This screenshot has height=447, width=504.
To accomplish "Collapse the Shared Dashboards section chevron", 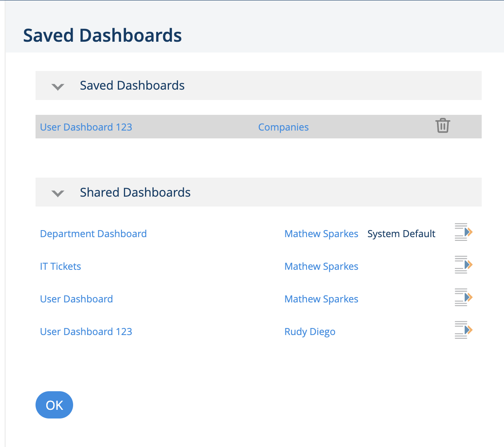I will pos(58,193).
